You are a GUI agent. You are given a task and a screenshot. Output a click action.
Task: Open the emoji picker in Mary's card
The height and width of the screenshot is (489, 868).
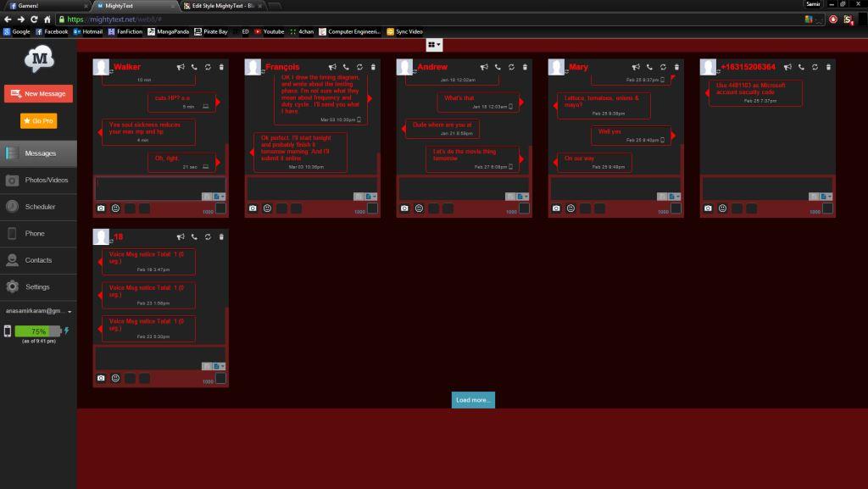(x=570, y=208)
